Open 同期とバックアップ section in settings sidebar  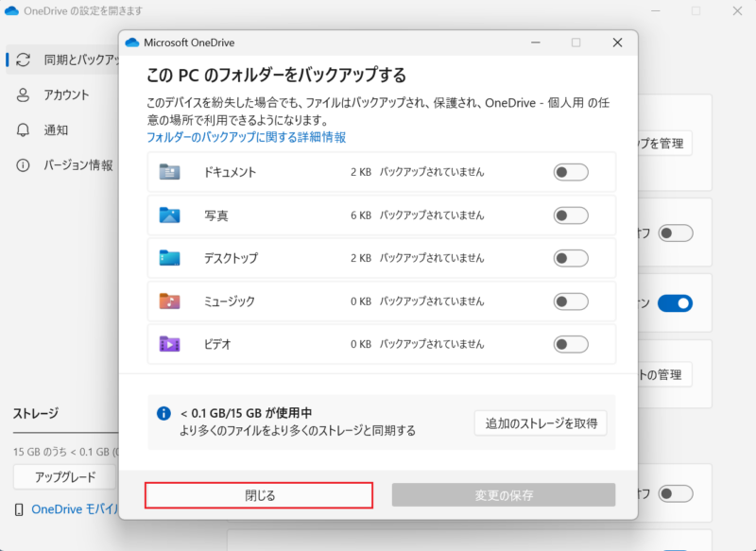point(62,60)
